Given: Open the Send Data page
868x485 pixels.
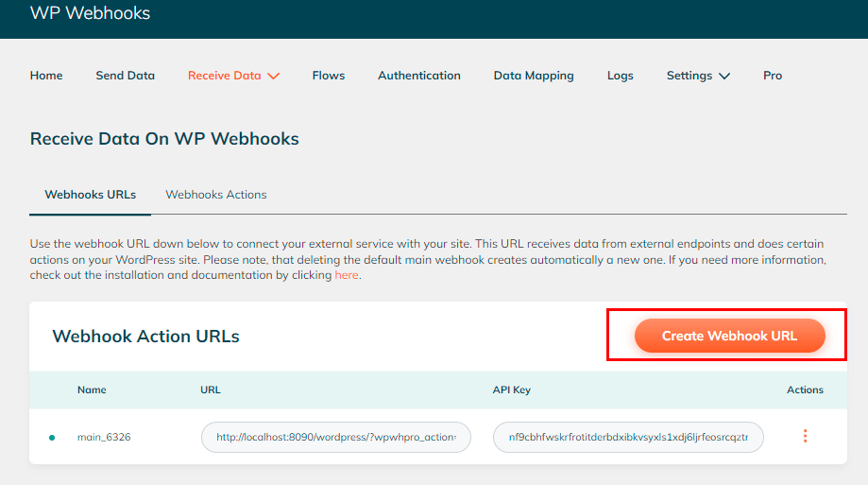Looking at the screenshot, I should pos(125,76).
